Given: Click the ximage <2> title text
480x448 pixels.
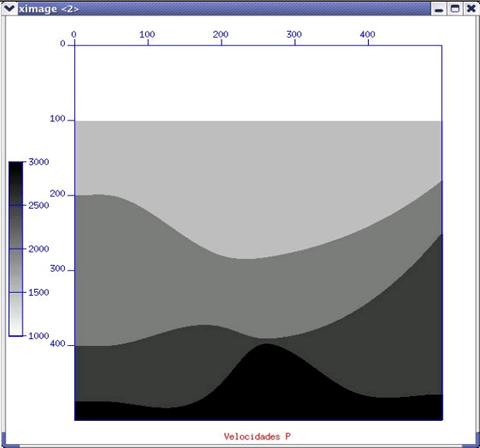Looking at the screenshot, I should coord(49,9).
